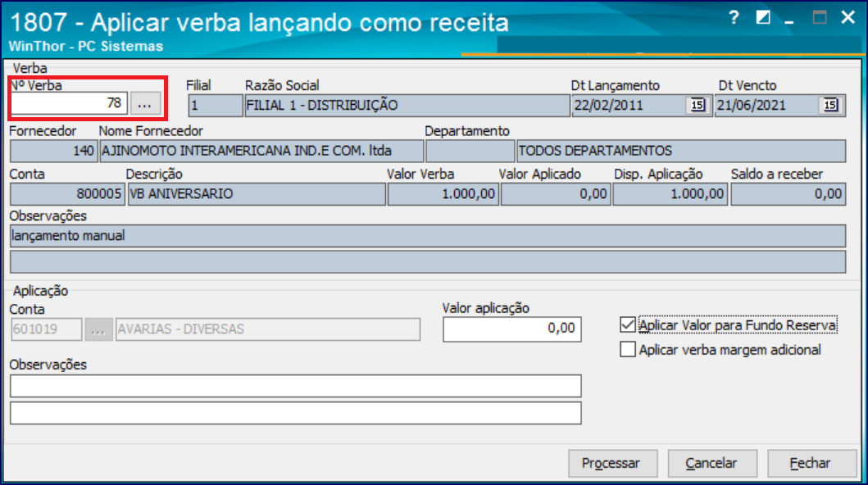The image size is (868, 485).
Task: Click the diagonal resize icon in title bar
Action: pos(763,18)
